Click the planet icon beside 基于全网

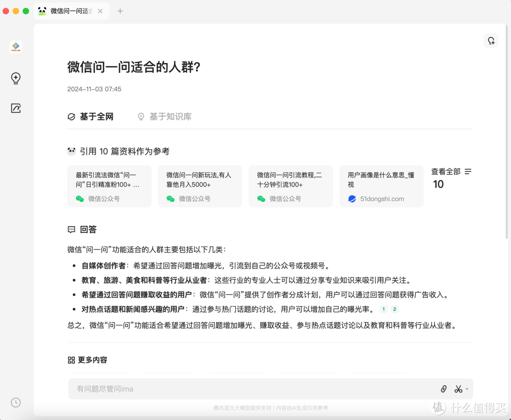point(71,117)
